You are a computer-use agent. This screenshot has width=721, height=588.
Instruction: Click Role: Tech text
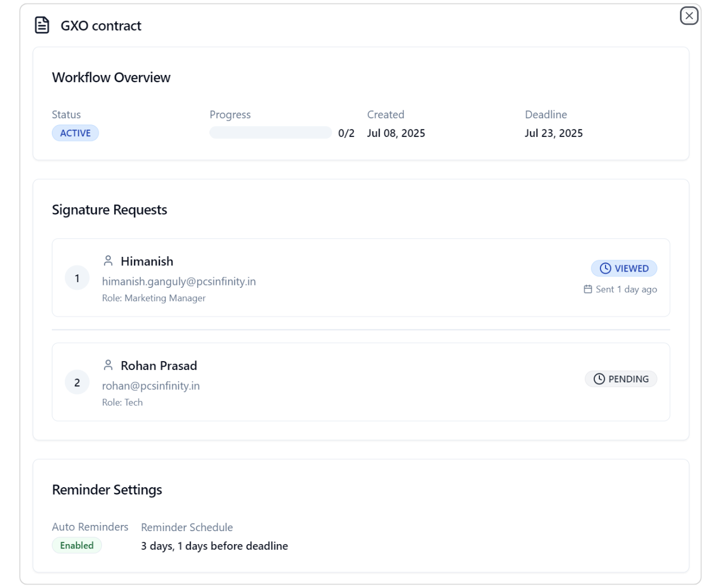(122, 402)
